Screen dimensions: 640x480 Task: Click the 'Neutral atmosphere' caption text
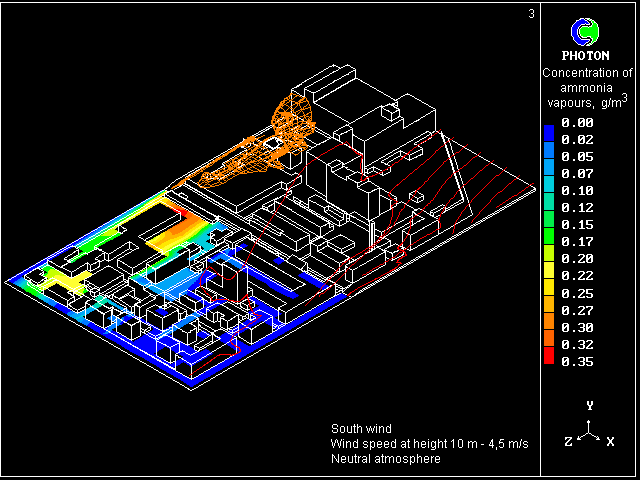click(384, 459)
